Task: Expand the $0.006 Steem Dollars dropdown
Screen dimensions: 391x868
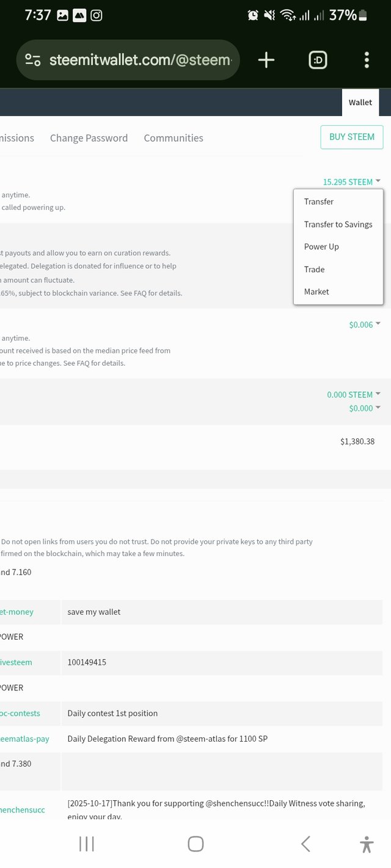Action: point(364,325)
